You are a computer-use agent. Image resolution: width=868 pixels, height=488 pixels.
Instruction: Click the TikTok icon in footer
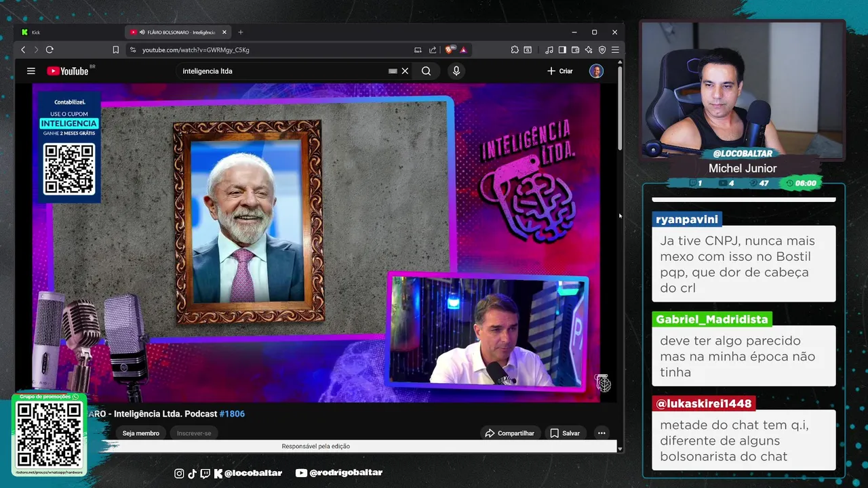pyautogui.click(x=192, y=473)
